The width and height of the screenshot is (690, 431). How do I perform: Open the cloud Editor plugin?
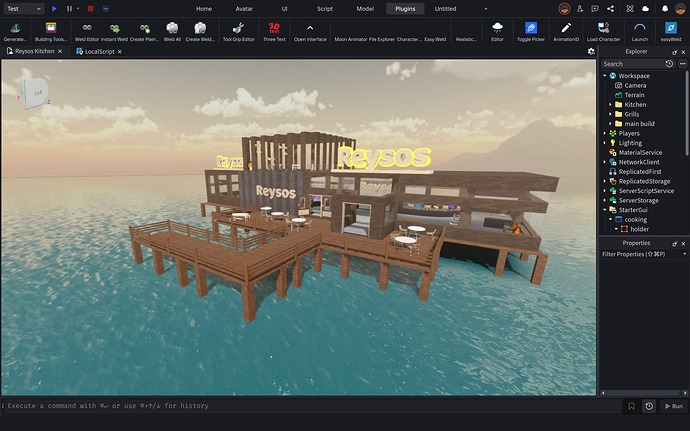497,32
